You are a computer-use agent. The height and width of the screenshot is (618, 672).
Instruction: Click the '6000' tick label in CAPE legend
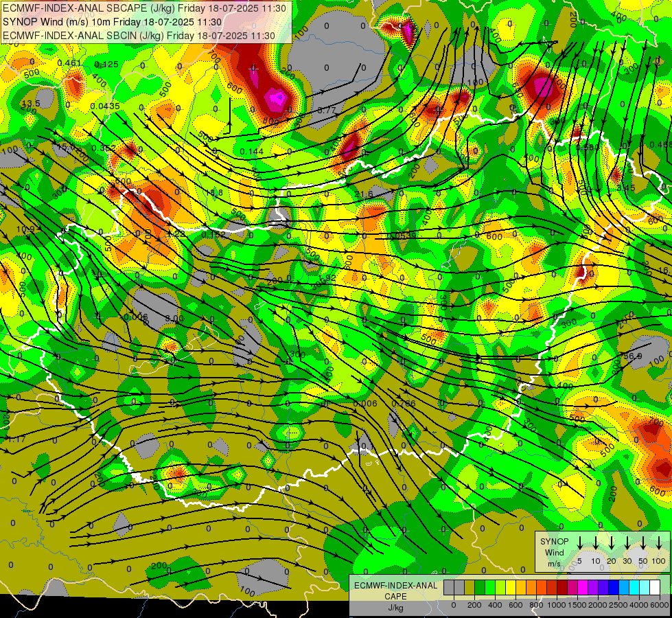click(660, 605)
